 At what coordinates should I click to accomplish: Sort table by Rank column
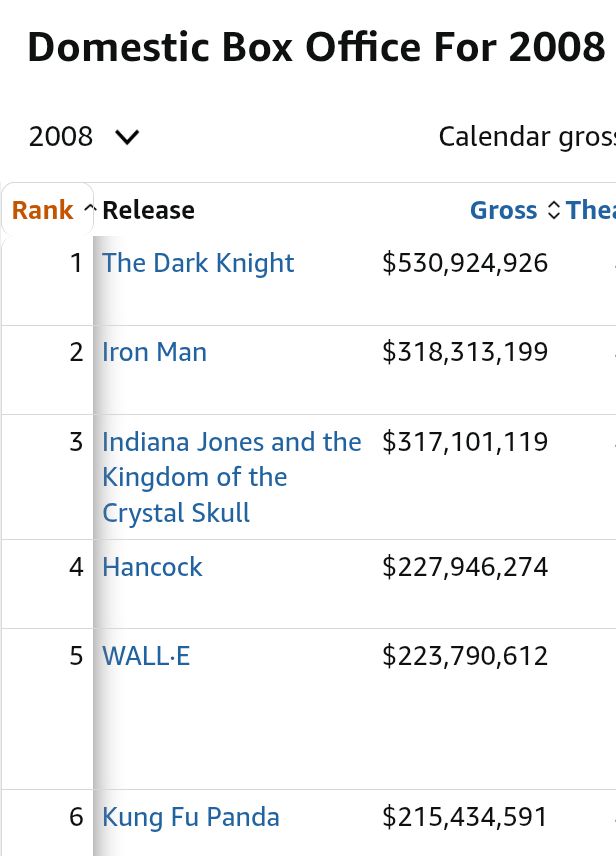[43, 210]
